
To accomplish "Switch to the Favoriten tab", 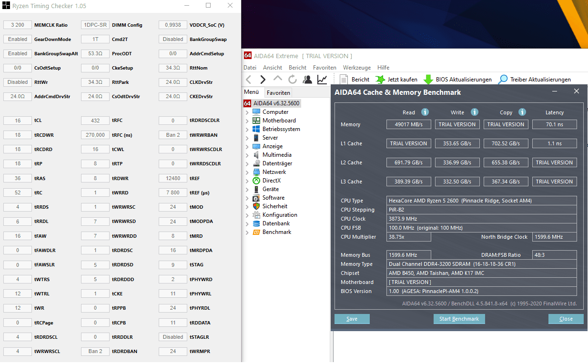I will [x=278, y=93].
